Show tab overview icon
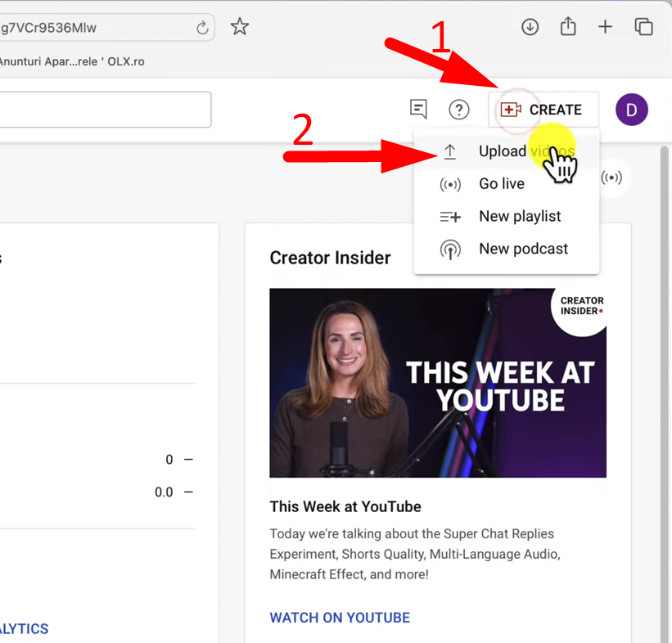The width and height of the screenshot is (672, 643). (x=643, y=27)
